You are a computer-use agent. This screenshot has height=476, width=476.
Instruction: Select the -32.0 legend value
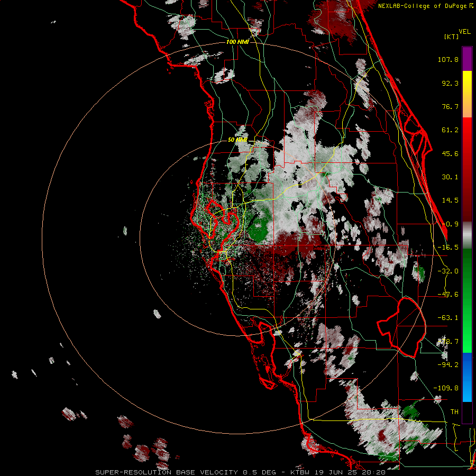tap(448, 271)
